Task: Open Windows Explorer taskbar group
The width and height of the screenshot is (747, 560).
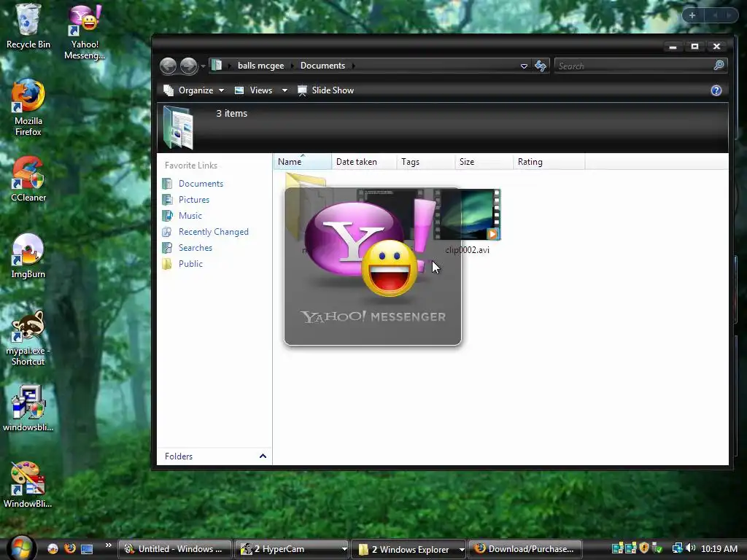Action: tap(409, 549)
